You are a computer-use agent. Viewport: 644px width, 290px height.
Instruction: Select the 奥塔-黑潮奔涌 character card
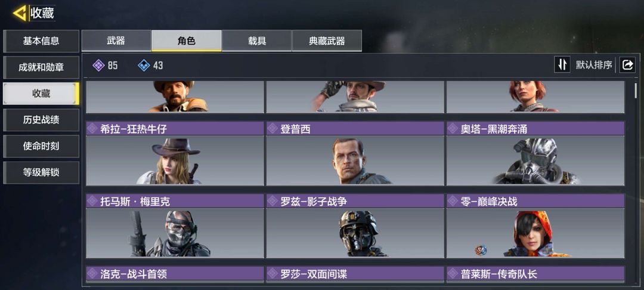535,153
